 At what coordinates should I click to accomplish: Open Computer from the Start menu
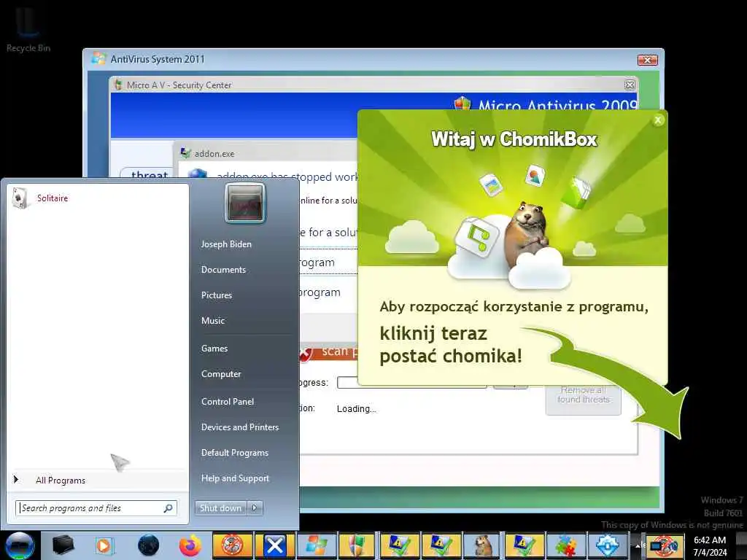click(221, 374)
